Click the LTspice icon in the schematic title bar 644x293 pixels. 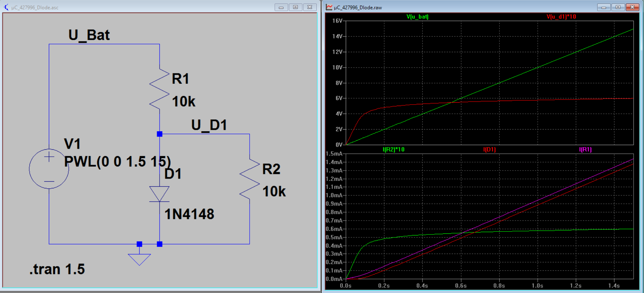[x=6, y=7]
